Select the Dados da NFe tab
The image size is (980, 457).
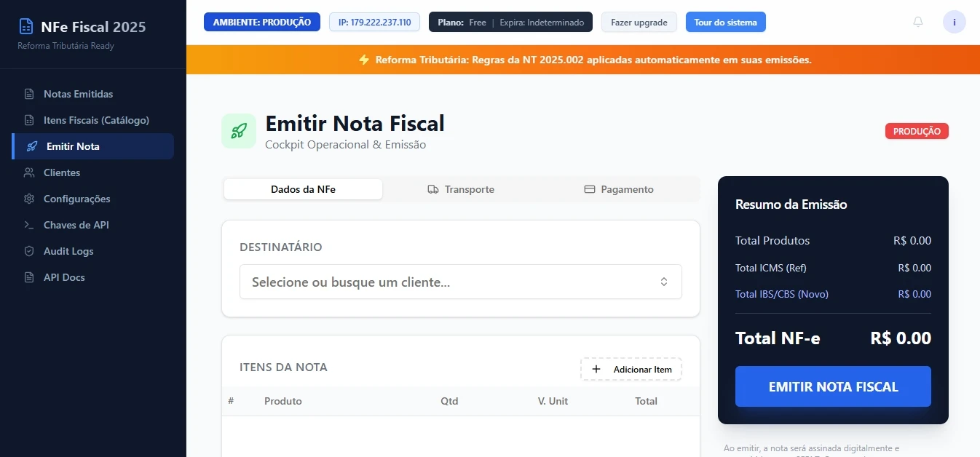point(303,189)
